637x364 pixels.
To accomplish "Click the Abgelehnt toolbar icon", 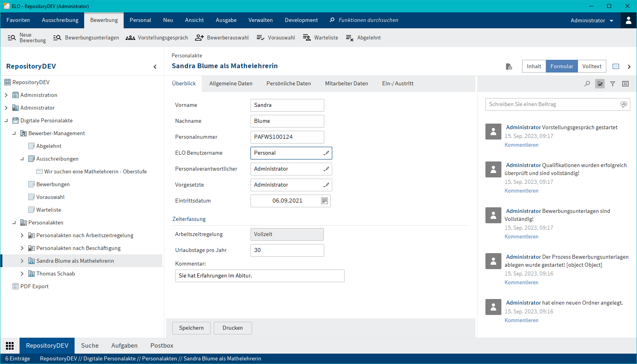I will [350, 38].
